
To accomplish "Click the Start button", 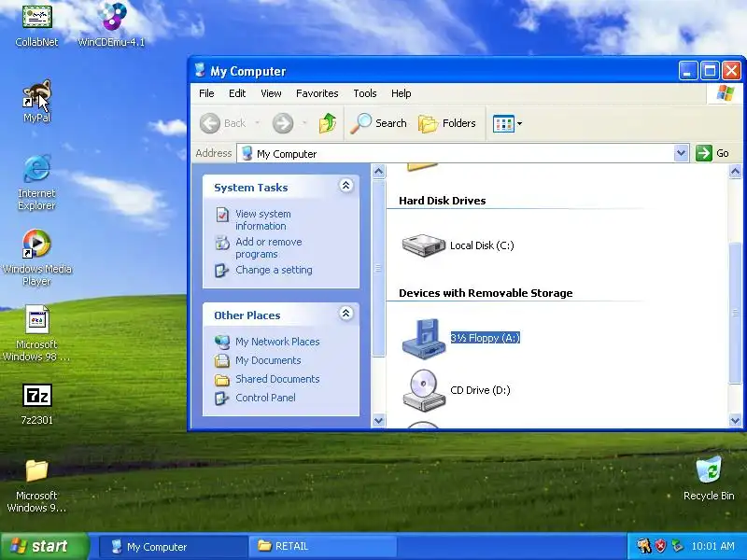I will (x=44, y=546).
